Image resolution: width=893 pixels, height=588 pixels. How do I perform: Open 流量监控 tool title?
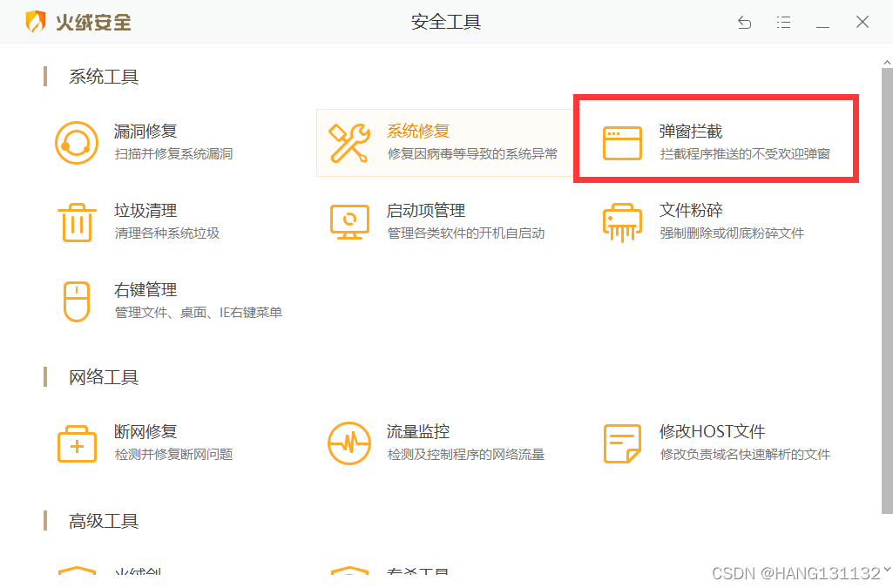coord(418,431)
